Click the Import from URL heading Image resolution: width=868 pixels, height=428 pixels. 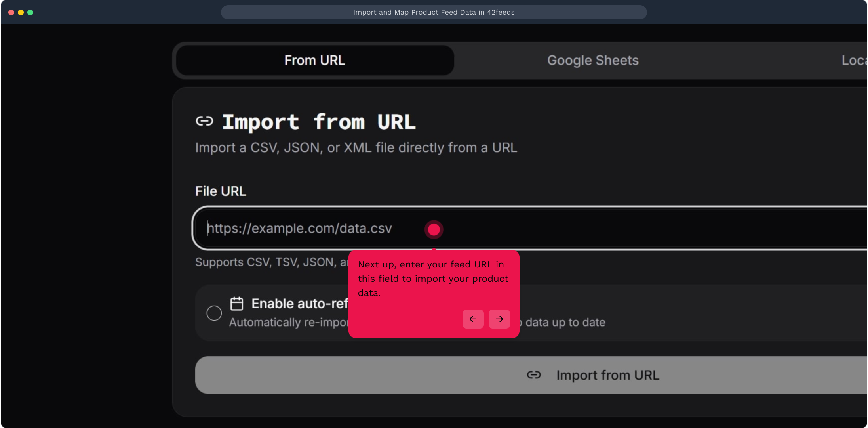tap(319, 122)
